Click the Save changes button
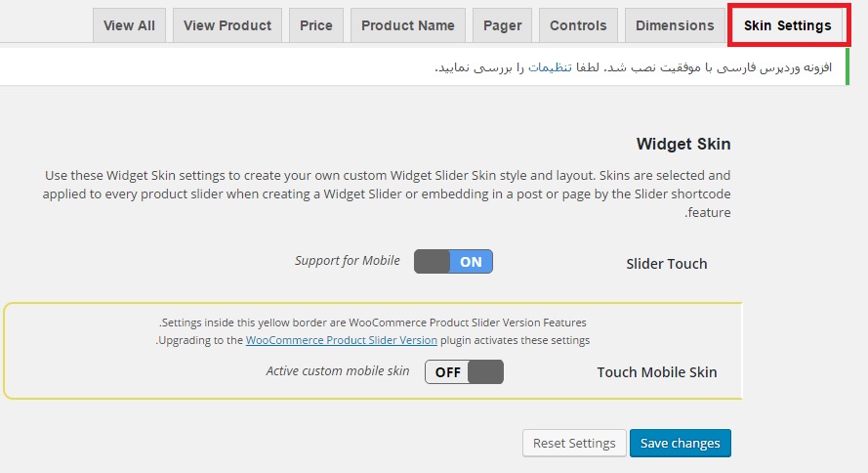868x473 pixels. (681, 443)
